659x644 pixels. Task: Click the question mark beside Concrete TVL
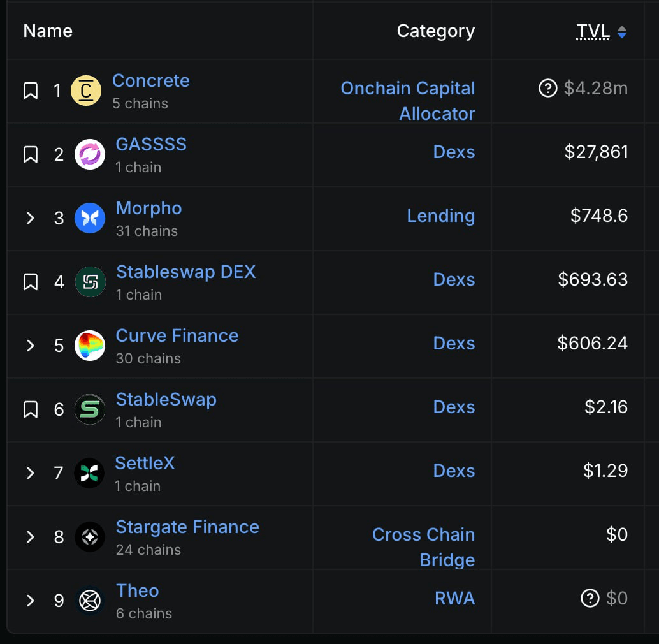click(548, 88)
